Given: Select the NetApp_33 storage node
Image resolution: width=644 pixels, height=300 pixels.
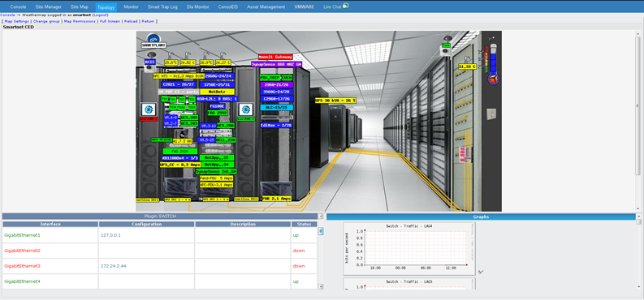Looking at the screenshot, I should pos(217,158).
